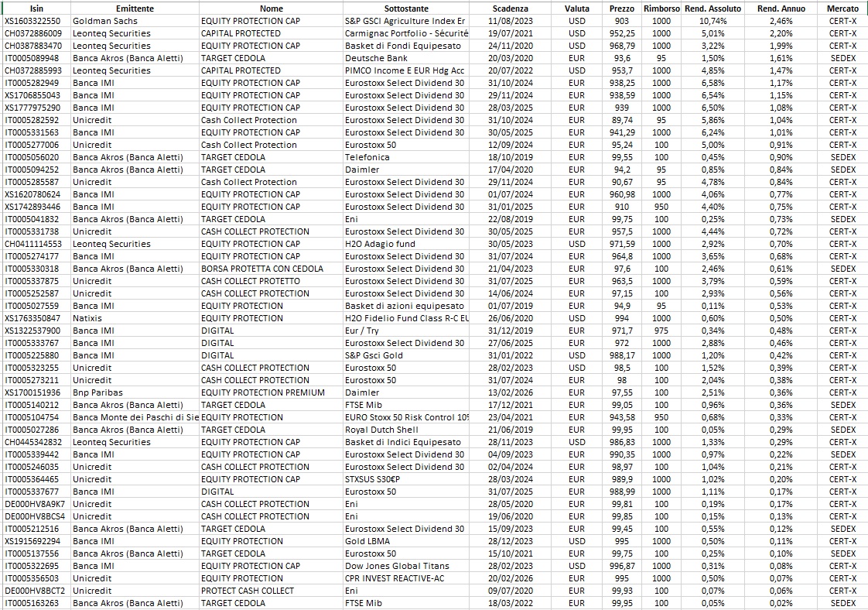Select price cell 990,35
The width and height of the screenshot is (868, 610).
click(x=622, y=454)
